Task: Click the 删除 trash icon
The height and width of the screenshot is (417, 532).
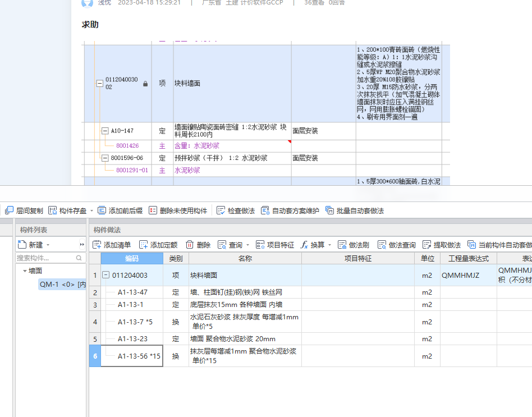Action: pyautogui.click(x=190, y=245)
